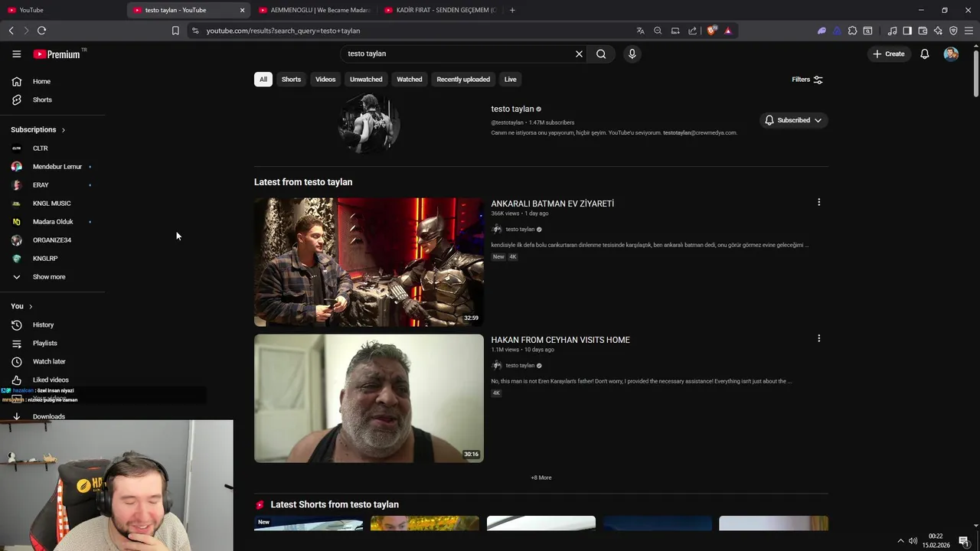The image size is (980, 551).
Task: Toggle the browser sidebar panel icon
Action: tap(907, 31)
